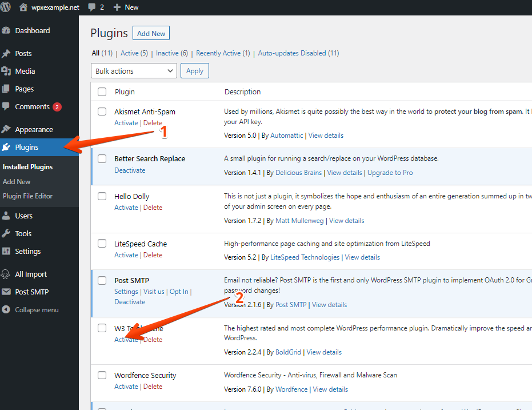This screenshot has height=410, width=532.
Task: Click Opt In for Post SMTP
Action: click(179, 292)
